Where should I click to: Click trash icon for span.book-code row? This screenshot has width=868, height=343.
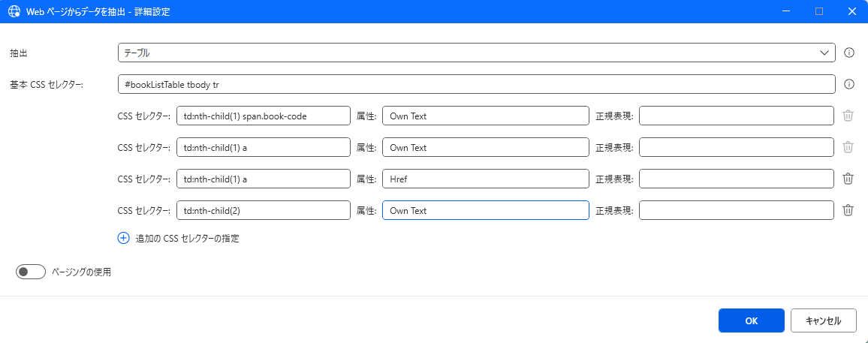[848, 116]
